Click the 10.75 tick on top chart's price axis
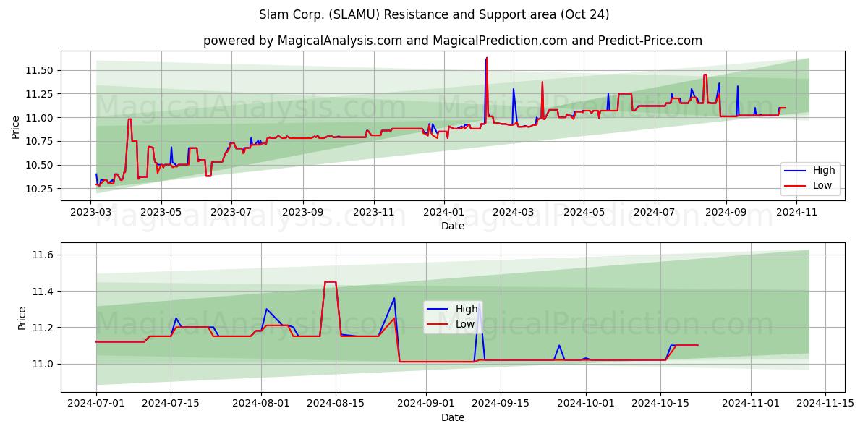 41,141
